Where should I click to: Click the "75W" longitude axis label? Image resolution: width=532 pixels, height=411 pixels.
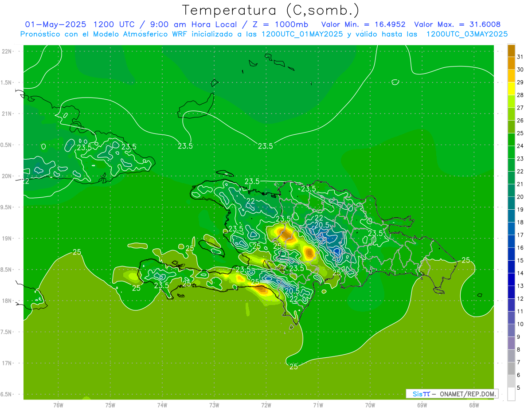pos(110,404)
